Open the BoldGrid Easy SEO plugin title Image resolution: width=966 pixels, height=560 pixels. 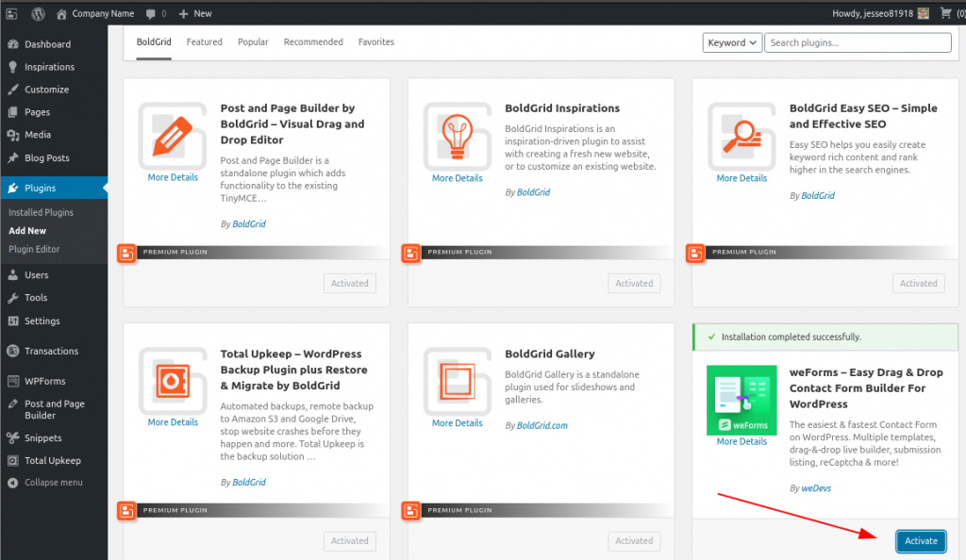[x=863, y=116]
